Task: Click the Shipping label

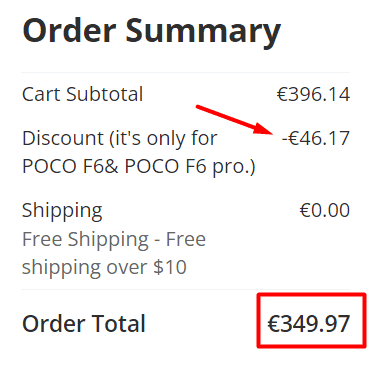Action: (x=62, y=211)
